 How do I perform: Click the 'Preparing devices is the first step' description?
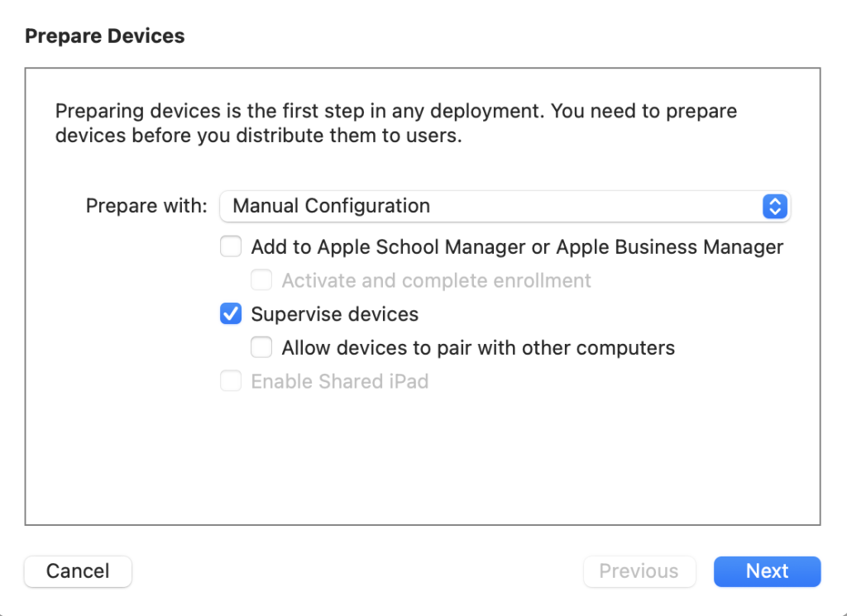pyautogui.click(x=396, y=123)
